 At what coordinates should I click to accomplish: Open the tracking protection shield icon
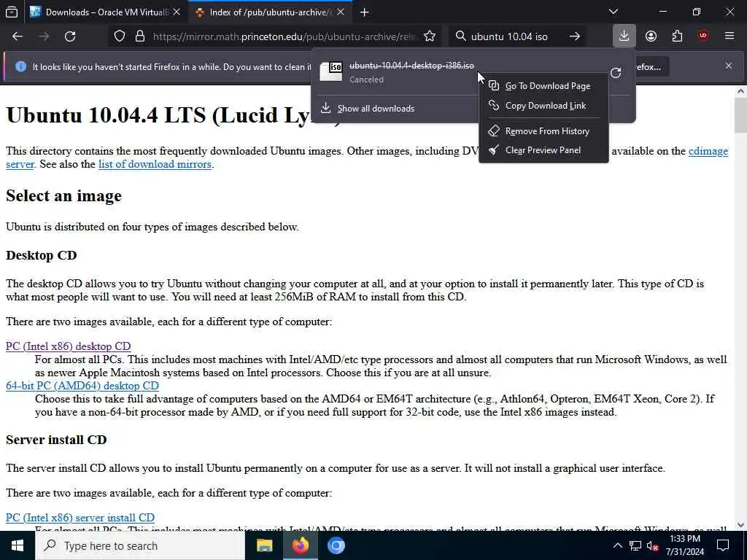click(x=120, y=36)
